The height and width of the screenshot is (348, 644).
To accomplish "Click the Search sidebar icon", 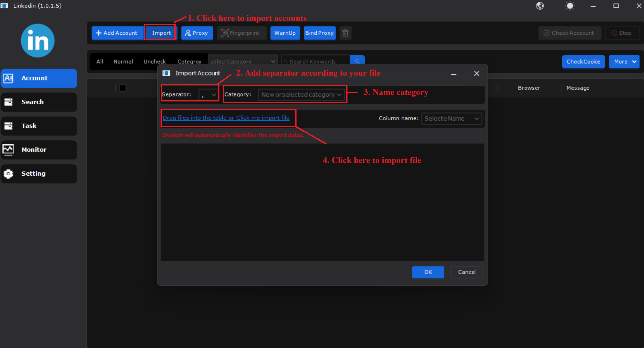I will point(8,102).
